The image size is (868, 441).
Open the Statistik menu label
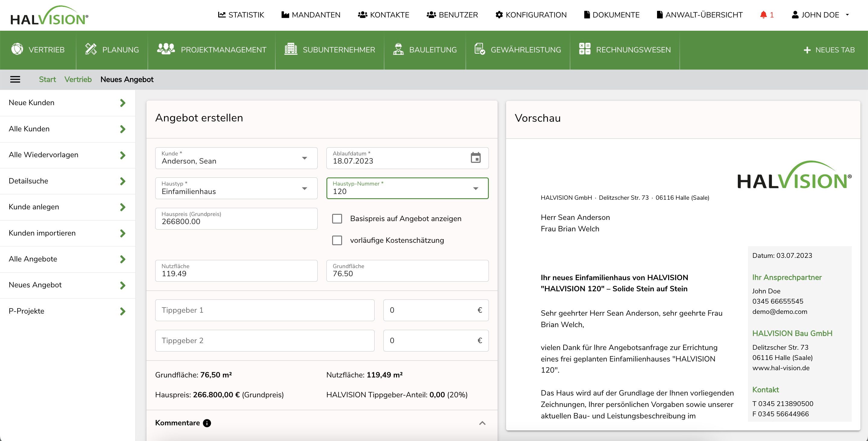(246, 15)
